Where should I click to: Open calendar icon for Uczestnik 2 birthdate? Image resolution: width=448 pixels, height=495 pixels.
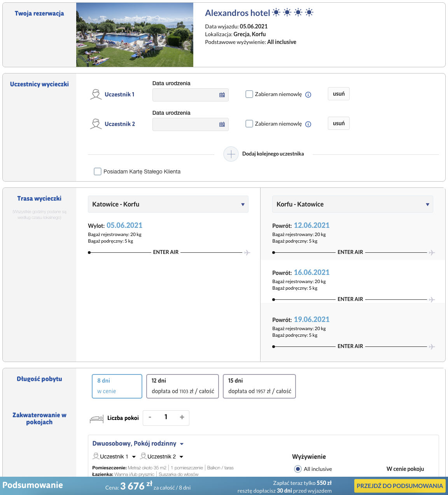[222, 124]
